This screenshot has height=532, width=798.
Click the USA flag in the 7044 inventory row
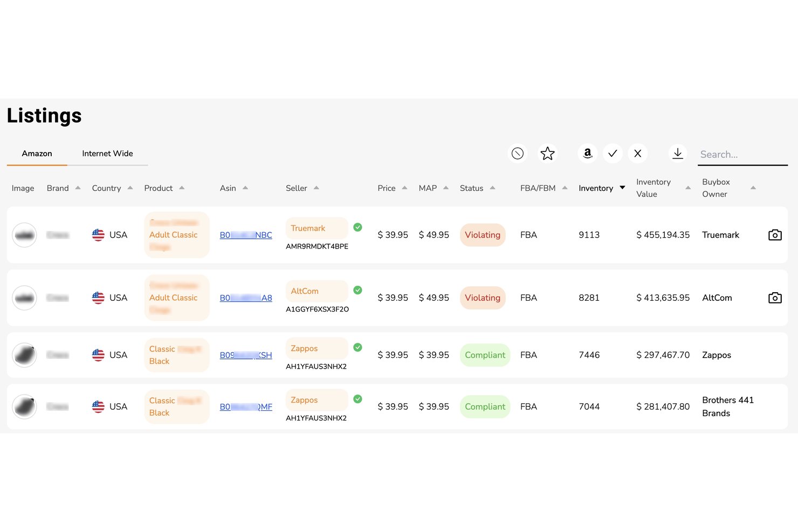[98, 406]
